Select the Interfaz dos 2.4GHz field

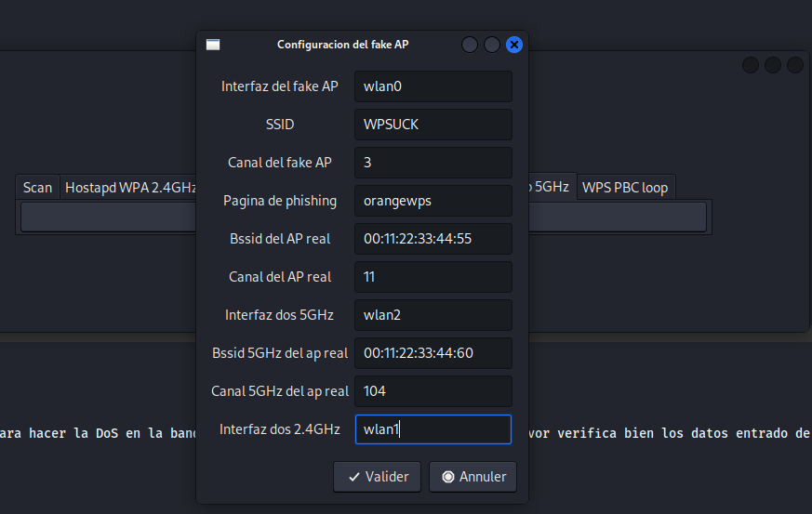(433, 429)
